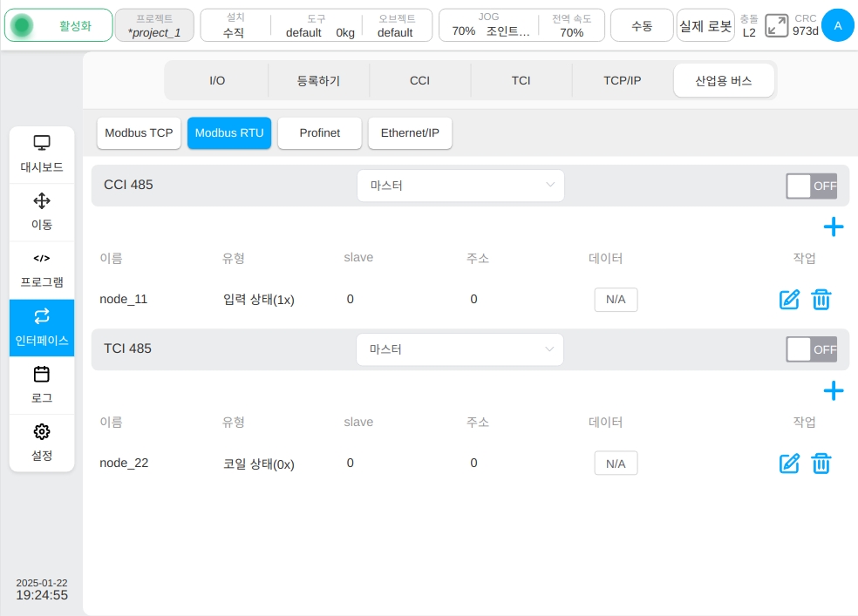The image size is (858, 616).
Task: Open the 대시보드 dashboard sidebar item
Action: pos(42,155)
